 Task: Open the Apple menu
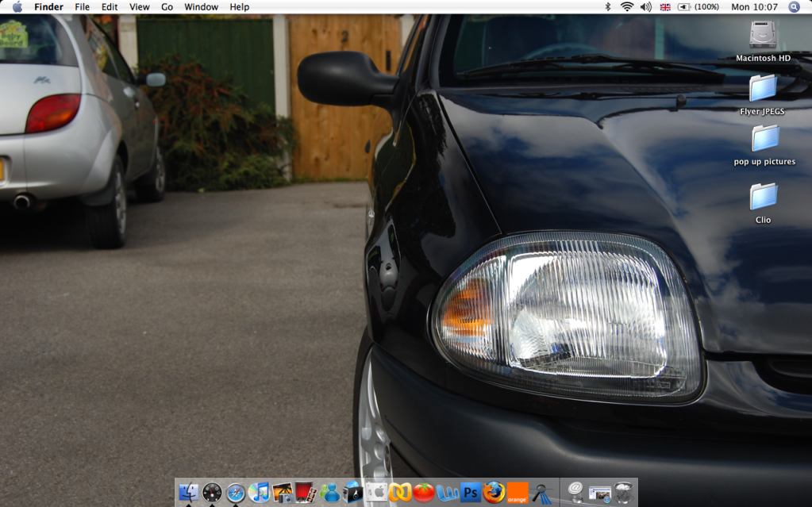pyautogui.click(x=17, y=7)
